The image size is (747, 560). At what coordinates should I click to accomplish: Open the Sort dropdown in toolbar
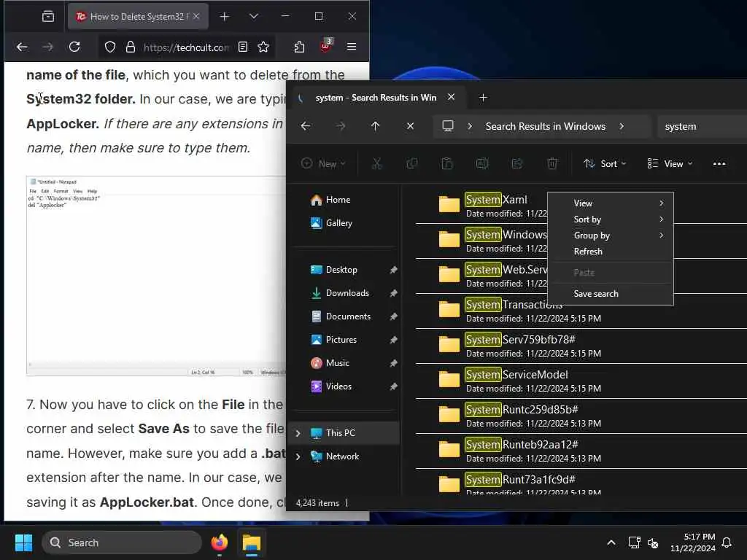pyautogui.click(x=605, y=164)
